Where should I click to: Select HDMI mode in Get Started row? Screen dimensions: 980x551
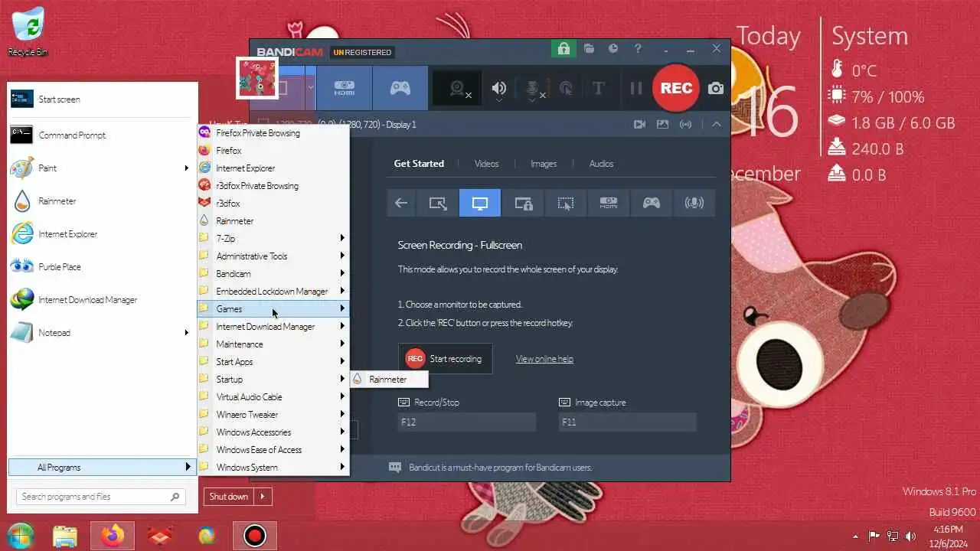(x=609, y=203)
